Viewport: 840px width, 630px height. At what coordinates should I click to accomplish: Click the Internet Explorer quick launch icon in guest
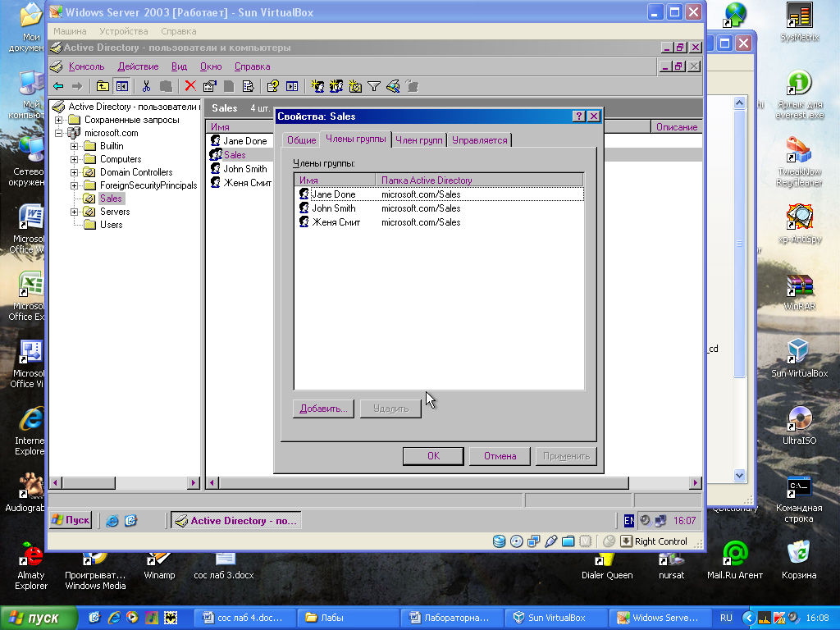(112, 520)
